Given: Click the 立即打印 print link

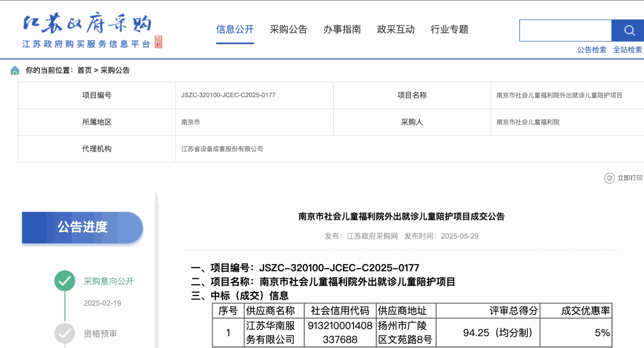Looking at the screenshot, I should [x=630, y=178].
